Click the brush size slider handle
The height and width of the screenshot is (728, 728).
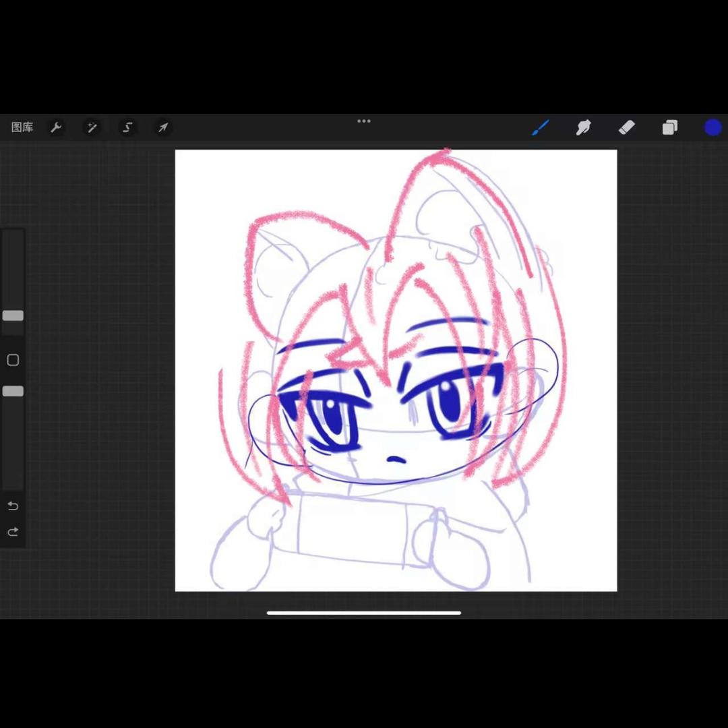coord(13,315)
